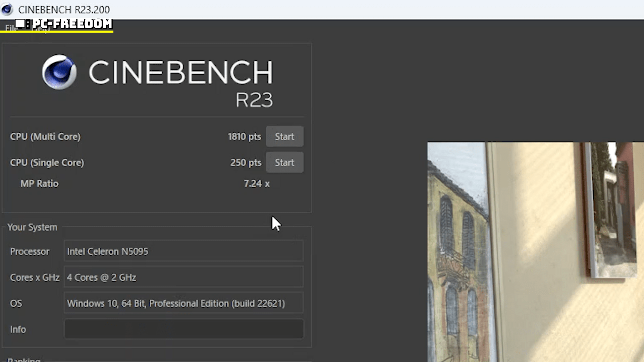Start the CPU Multi Core benchmark
644x362 pixels.
click(284, 136)
